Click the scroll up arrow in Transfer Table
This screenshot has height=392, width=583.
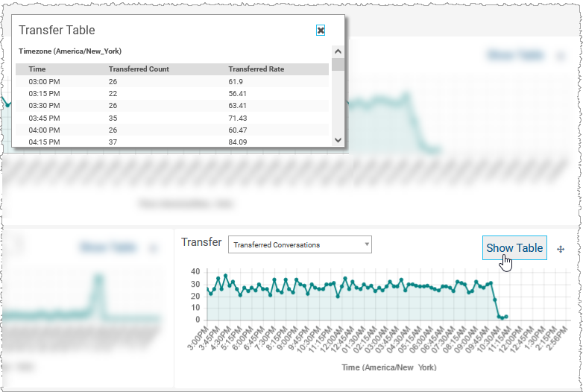pyautogui.click(x=337, y=51)
